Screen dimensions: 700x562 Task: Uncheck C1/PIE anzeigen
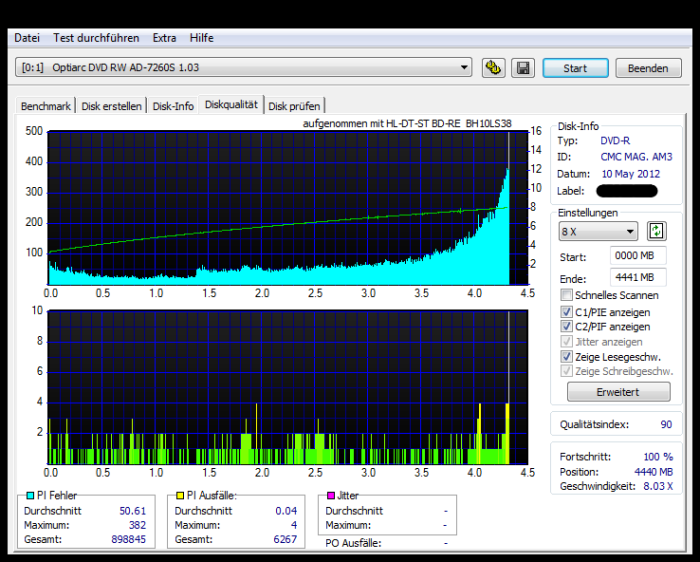[567, 312]
